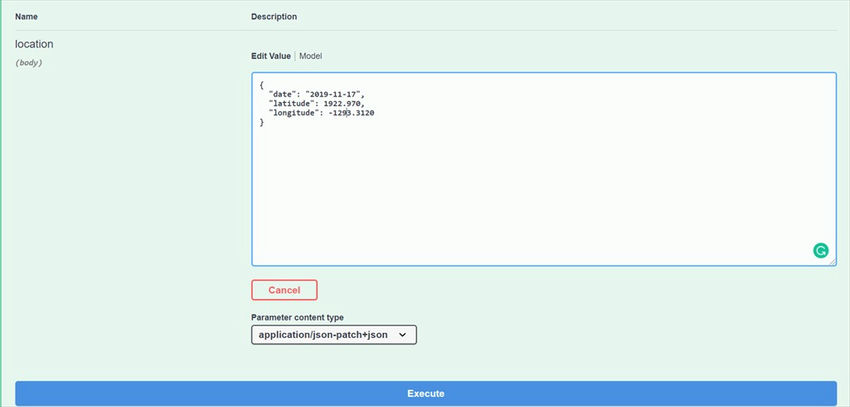Screen dimensions: 850x407
Task: Click the Name column header
Action: (26, 17)
